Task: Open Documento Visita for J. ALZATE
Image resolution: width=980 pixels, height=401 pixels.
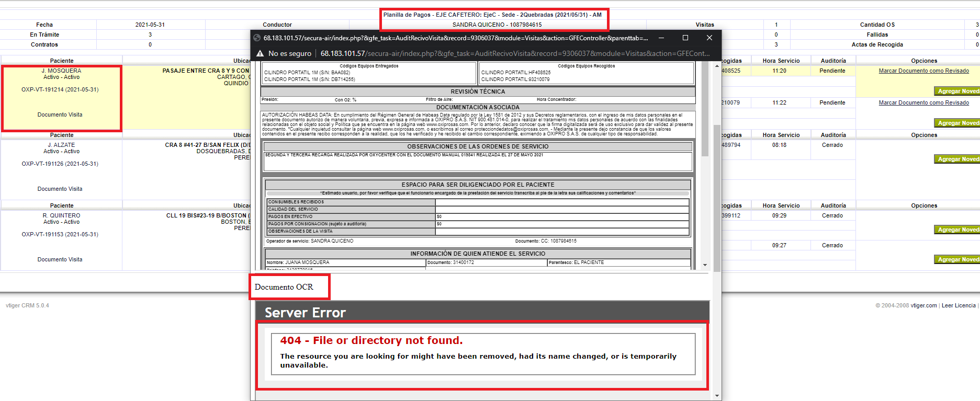Action: pyautogui.click(x=60, y=189)
